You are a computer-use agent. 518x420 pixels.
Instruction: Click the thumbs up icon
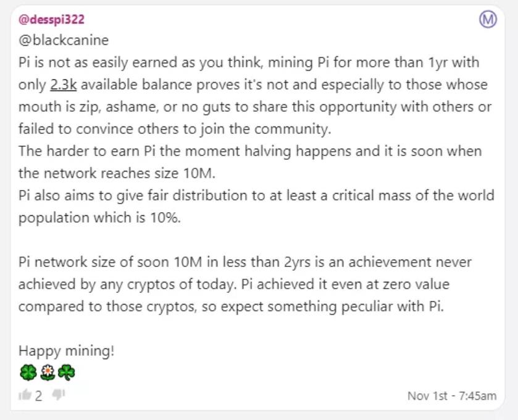25,395
